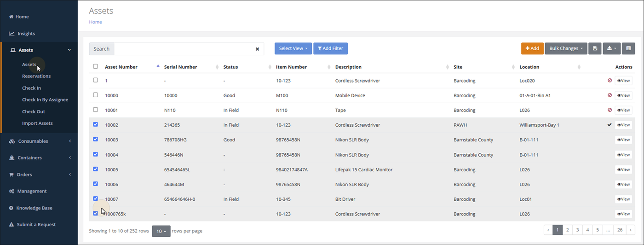644x245 pixels.
Task: Go to Check In page
Action: click(x=31, y=88)
